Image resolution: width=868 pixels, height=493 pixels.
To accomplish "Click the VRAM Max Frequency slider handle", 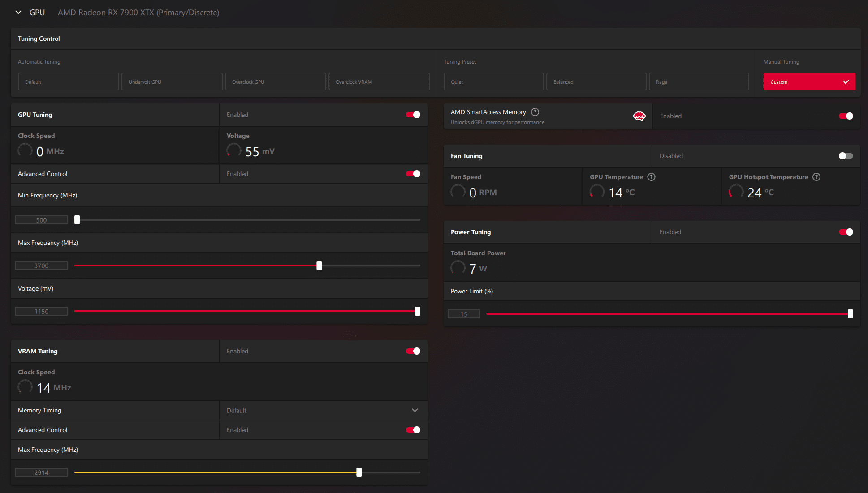I will (359, 472).
